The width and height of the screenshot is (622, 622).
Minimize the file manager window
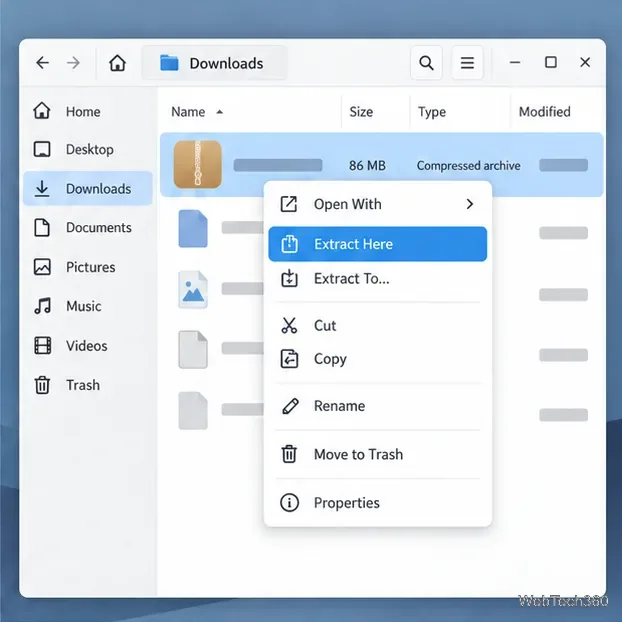click(515, 62)
